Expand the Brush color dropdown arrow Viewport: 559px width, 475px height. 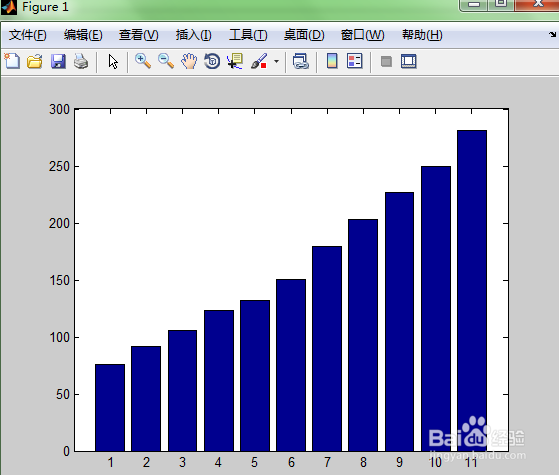point(276,61)
